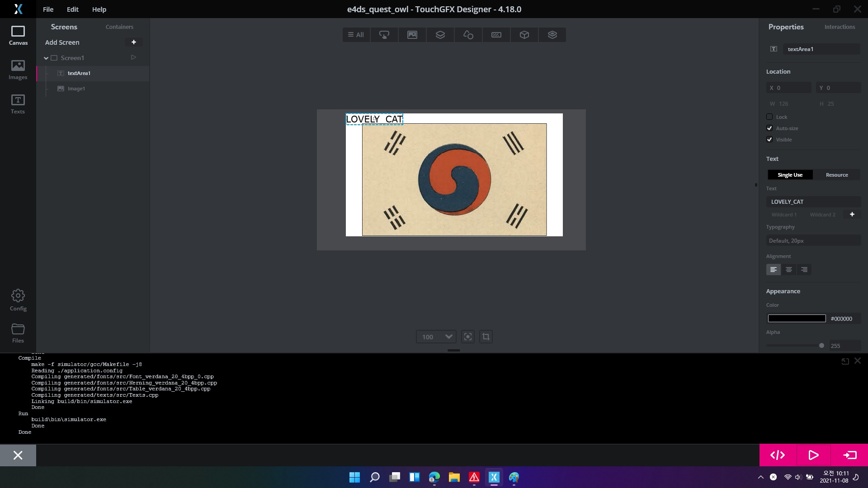Edit the #000000 hex color field
This screenshot has height=488, width=868.
click(844, 319)
